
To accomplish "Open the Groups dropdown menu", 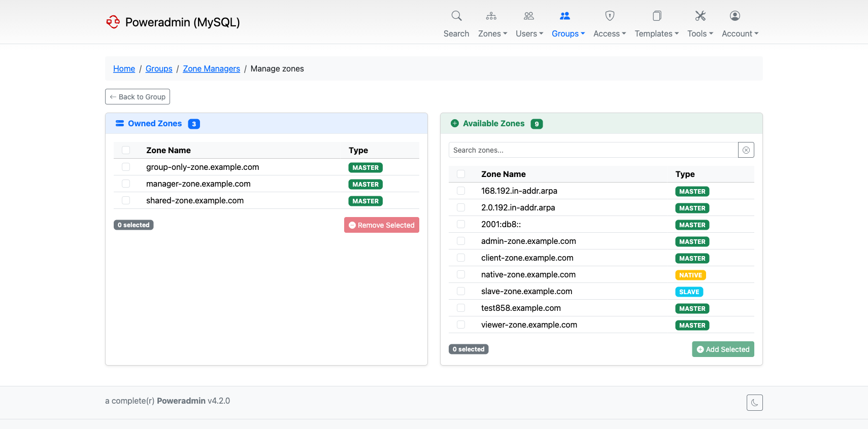I will pyautogui.click(x=568, y=33).
